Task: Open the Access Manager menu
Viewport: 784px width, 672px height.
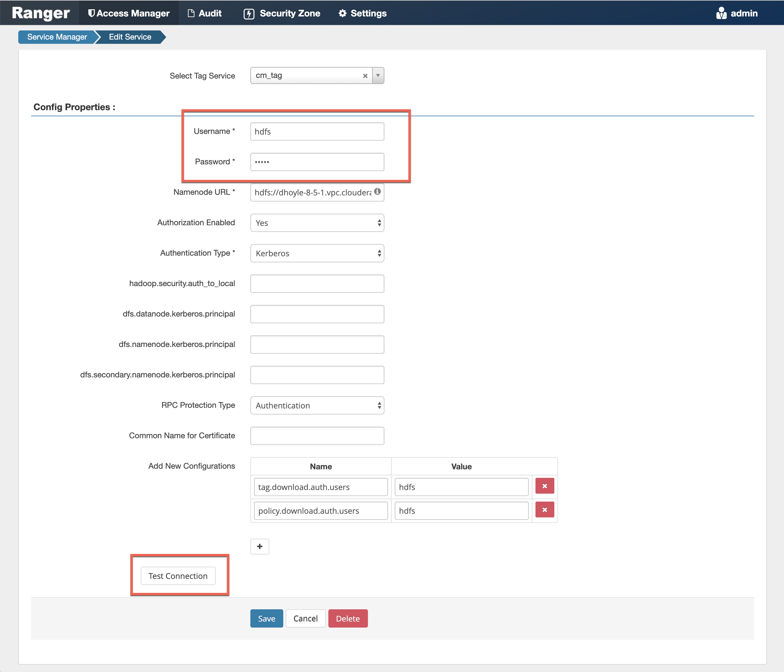Action: click(x=129, y=13)
